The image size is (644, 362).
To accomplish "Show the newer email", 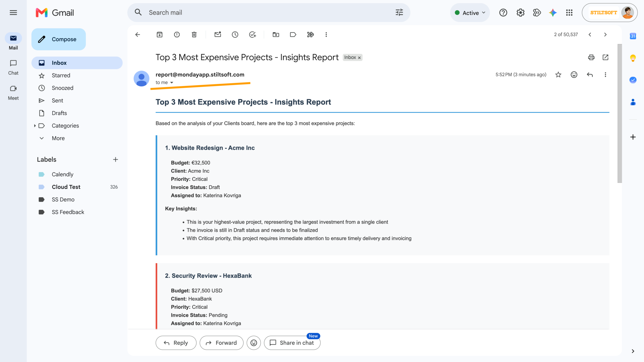I will pyautogui.click(x=590, y=35).
